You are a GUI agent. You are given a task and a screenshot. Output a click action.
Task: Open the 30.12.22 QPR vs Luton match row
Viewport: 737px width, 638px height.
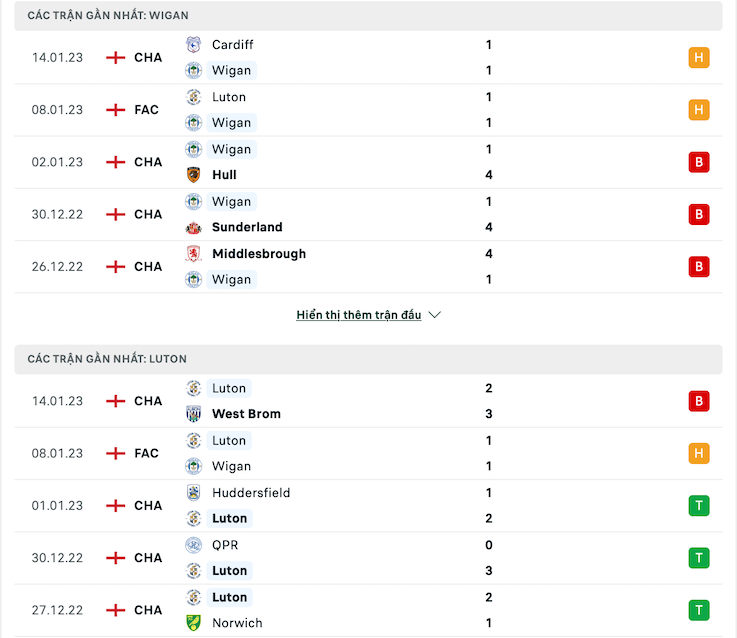pos(368,558)
